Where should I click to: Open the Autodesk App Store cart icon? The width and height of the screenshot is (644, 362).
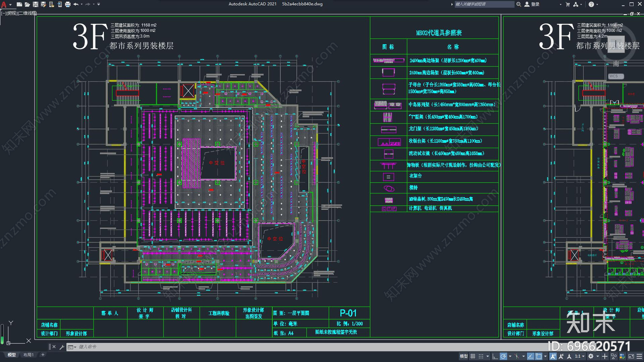tap(568, 4)
